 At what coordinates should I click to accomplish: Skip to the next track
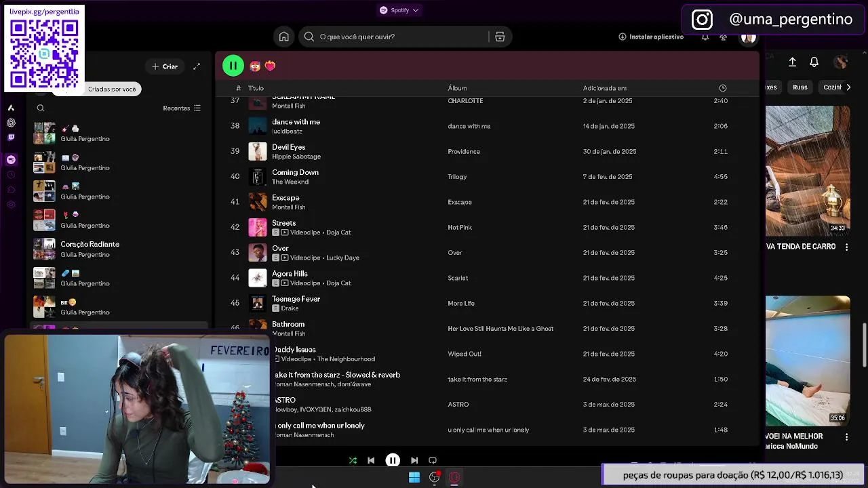pyautogui.click(x=414, y=460)
